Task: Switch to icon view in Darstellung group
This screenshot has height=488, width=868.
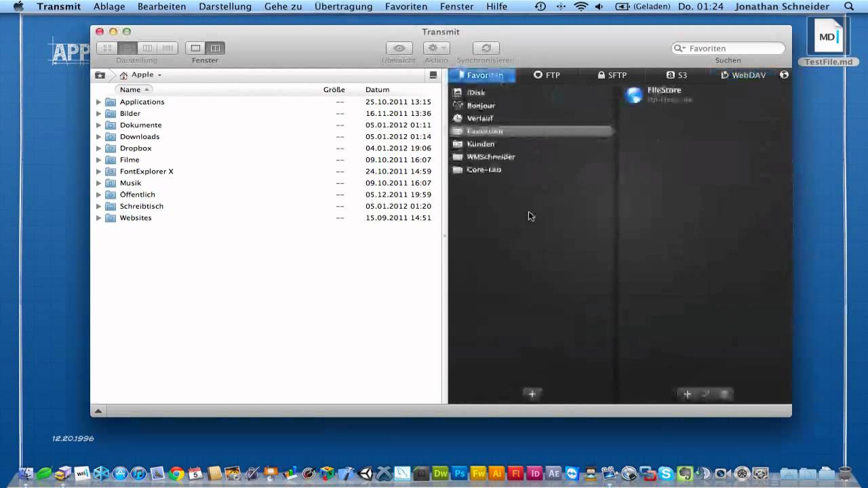Action: tap(107, 48)
